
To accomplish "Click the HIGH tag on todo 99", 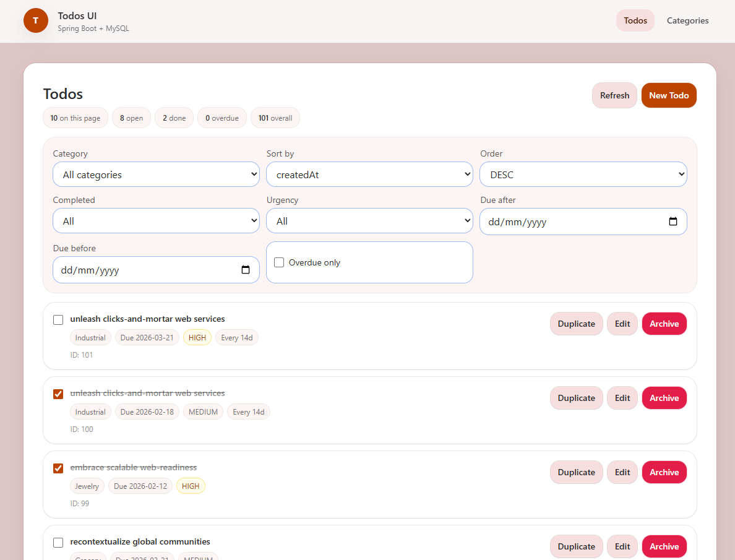I will (x=191, y=486).
